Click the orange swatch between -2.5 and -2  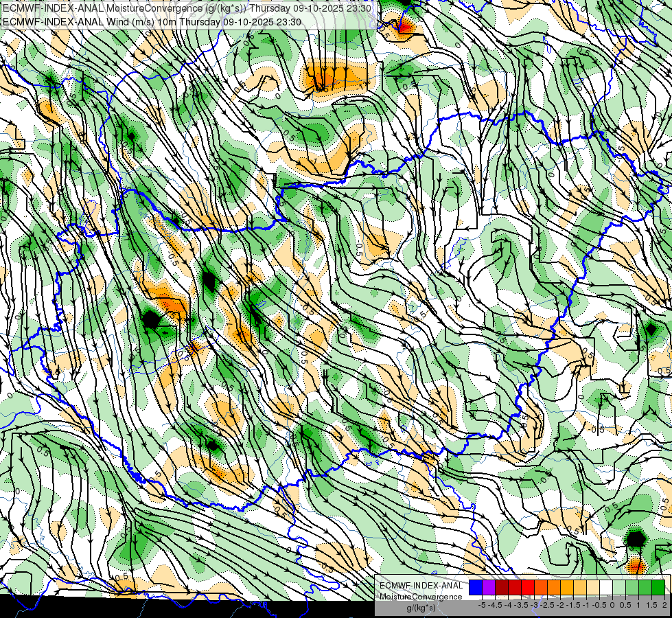click(554, 588)
